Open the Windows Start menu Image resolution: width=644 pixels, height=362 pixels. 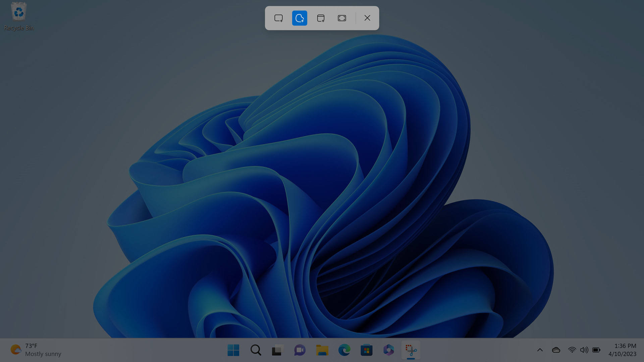click(233, 350)
